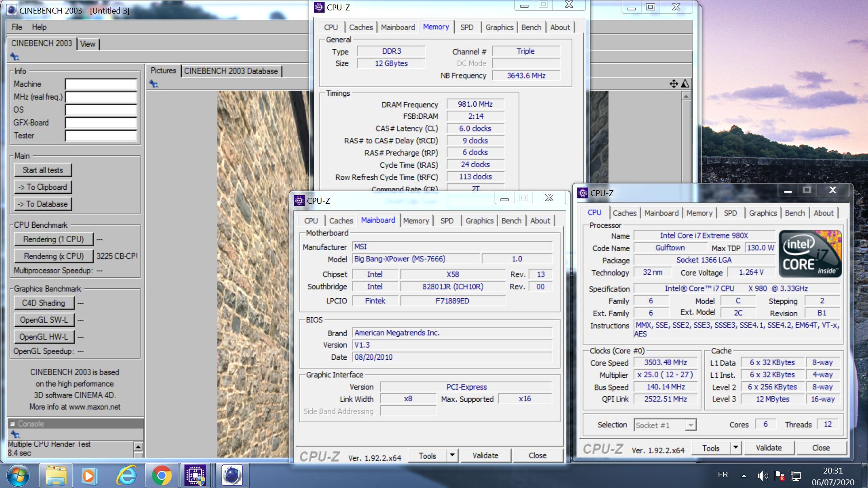Open Internet Explorer from taskbar
Screen dimensions: 868x488
click(127, 475)
